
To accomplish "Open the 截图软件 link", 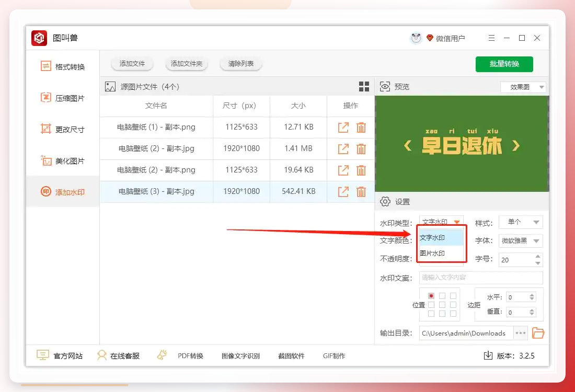I will [x=291, y=356].
